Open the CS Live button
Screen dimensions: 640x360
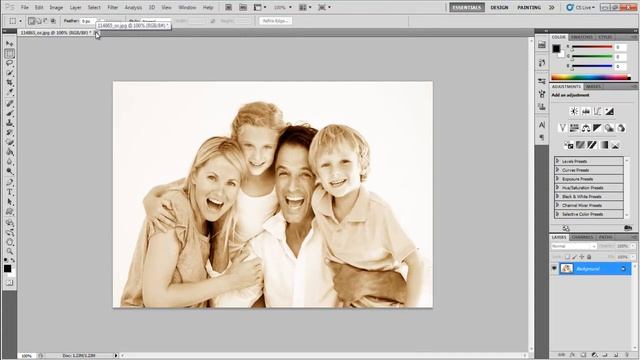(580, 7)
